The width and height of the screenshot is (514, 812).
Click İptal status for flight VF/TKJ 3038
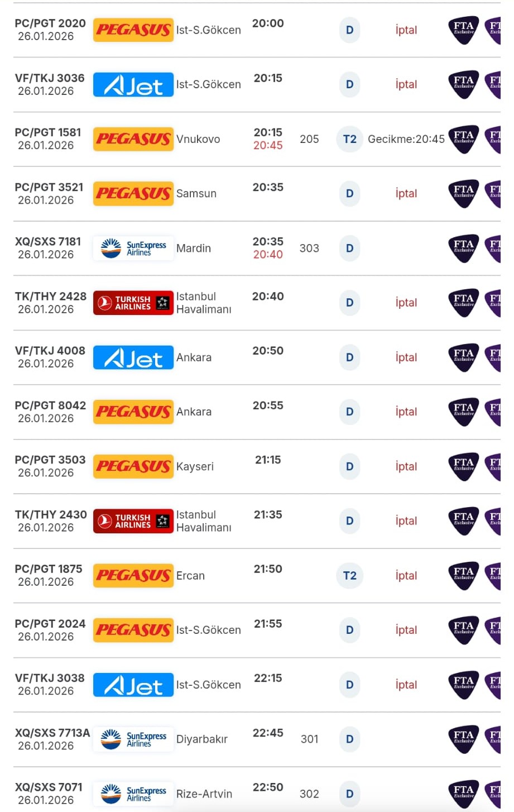[x=406, y=685]
